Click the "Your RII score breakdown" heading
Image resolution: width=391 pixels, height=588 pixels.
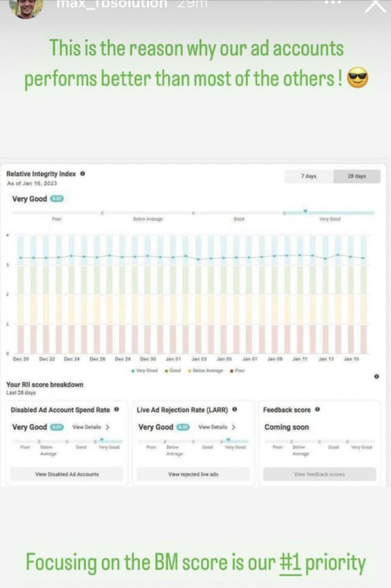tap(45, 385)
